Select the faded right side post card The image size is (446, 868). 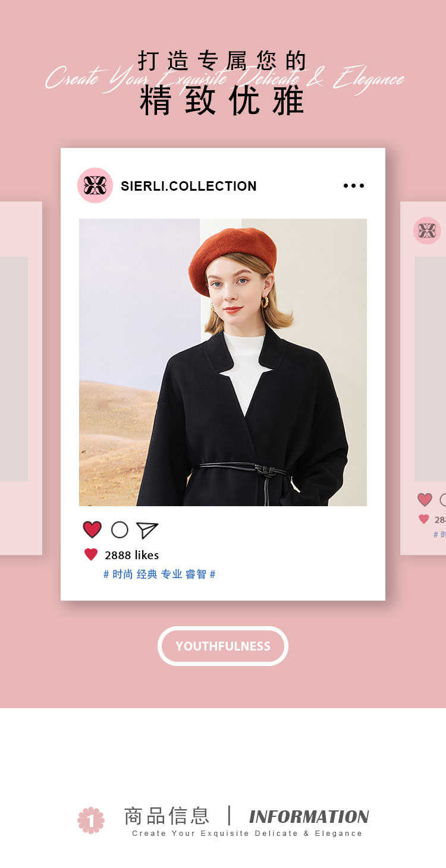[423, 378]
